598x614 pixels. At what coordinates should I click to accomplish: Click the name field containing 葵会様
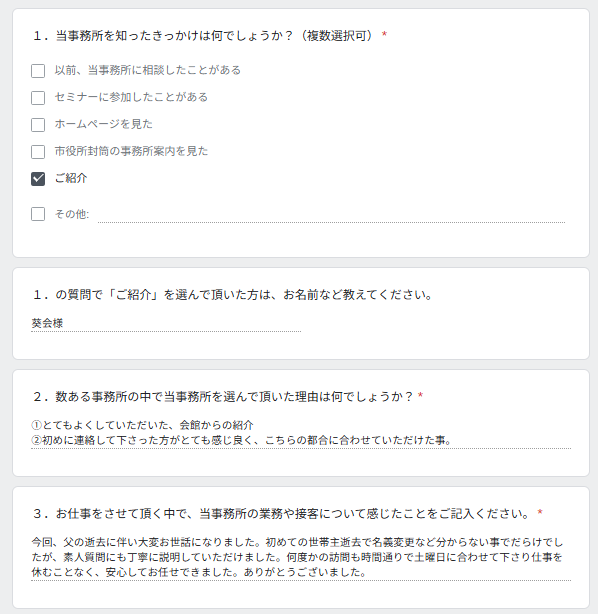pos(166,323)
